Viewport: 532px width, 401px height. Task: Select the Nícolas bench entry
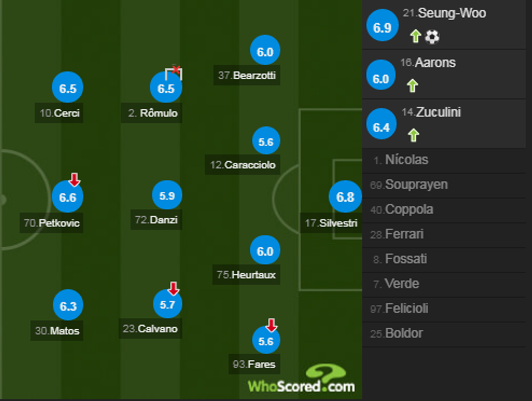445,160
